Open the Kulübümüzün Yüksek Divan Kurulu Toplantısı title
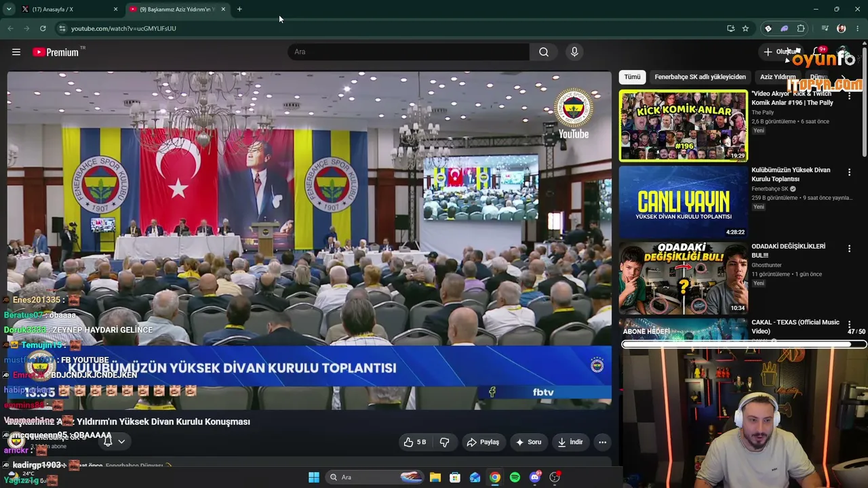868x488 pixels. pyautogui.click(x=791, y=174)
